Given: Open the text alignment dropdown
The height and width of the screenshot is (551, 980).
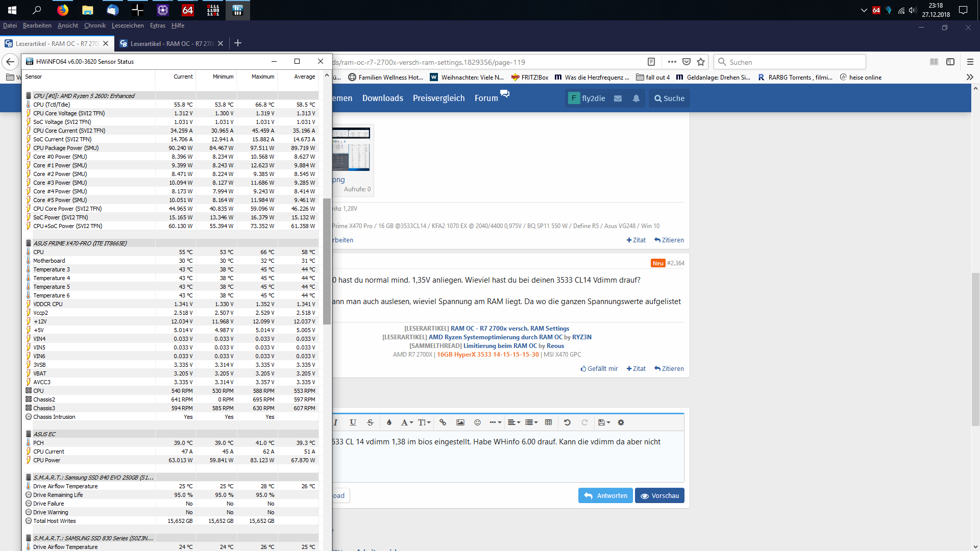Looking at the screenshot, I should [514, 422].
